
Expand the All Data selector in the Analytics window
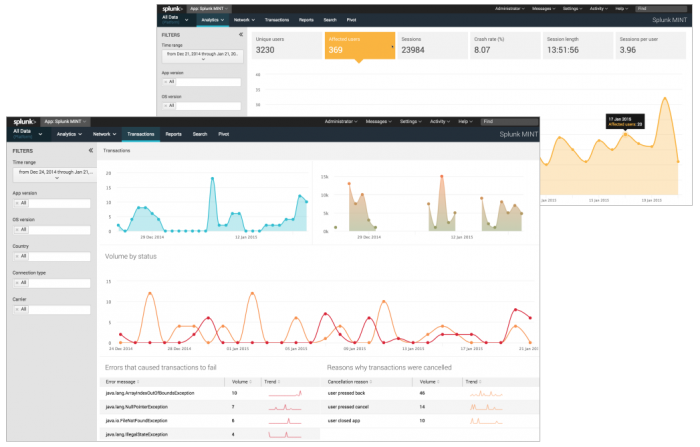[x=175, y=20]
